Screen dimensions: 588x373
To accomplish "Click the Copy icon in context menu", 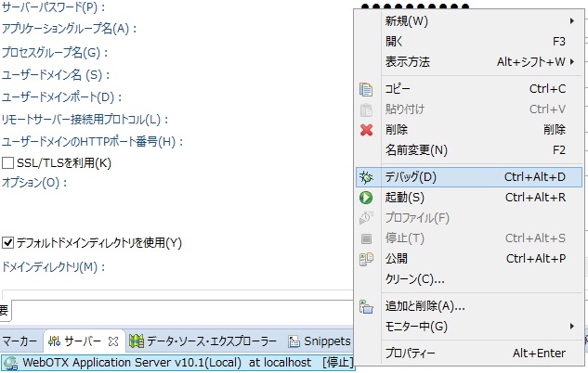I will pyautogui.click(x=366, y=90).
